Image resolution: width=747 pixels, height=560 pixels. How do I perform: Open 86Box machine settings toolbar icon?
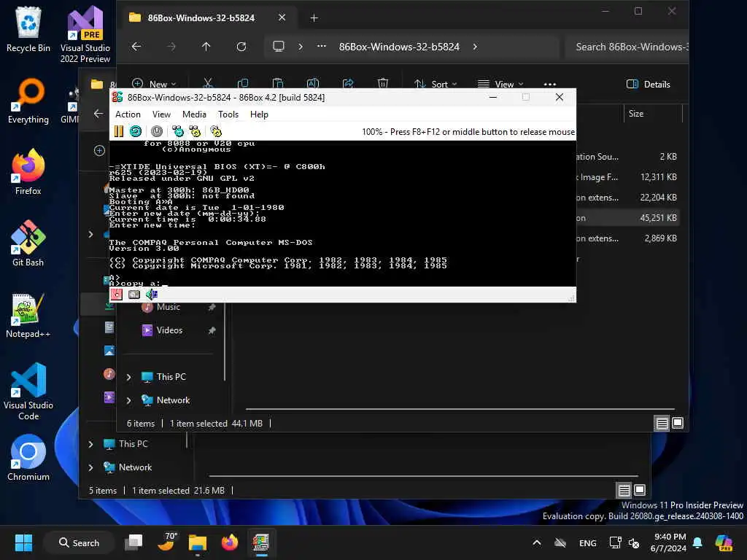pyautogui.click(x=216, y=131)
